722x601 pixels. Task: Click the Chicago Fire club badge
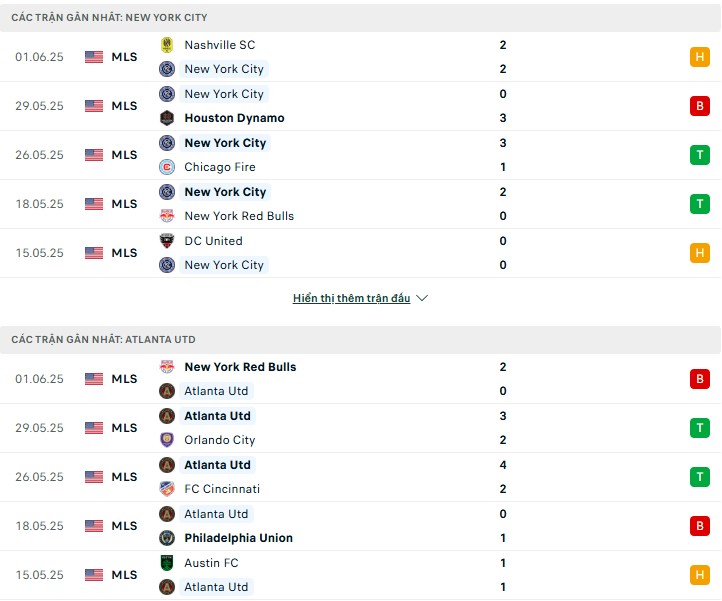167,167
